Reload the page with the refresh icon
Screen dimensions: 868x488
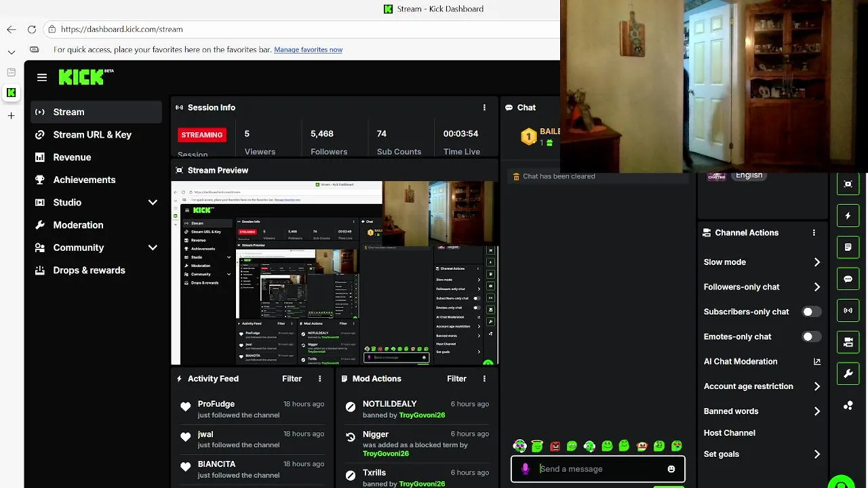click(32, 29)
